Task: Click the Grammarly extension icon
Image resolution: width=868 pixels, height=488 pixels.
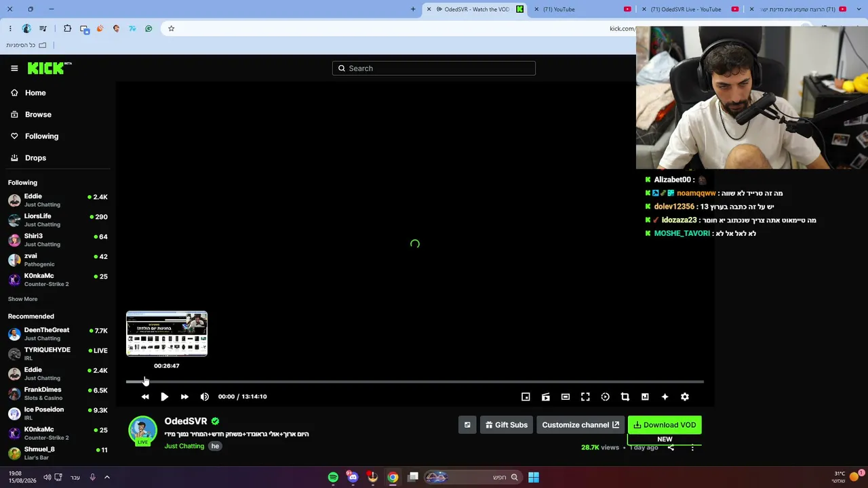Action: [x=149, y=28]
